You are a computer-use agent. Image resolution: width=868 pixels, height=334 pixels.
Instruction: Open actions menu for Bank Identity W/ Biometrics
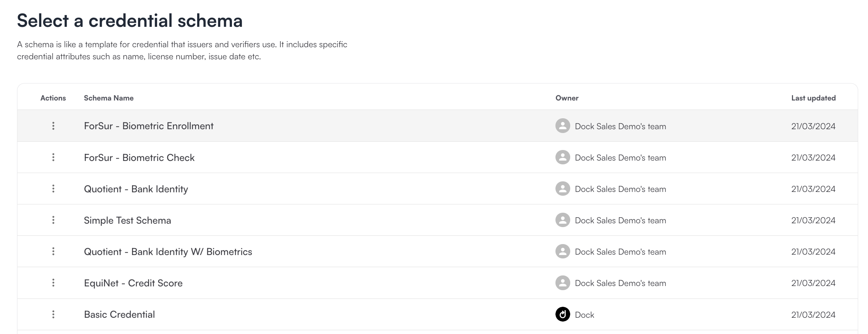tap(53, 251)
